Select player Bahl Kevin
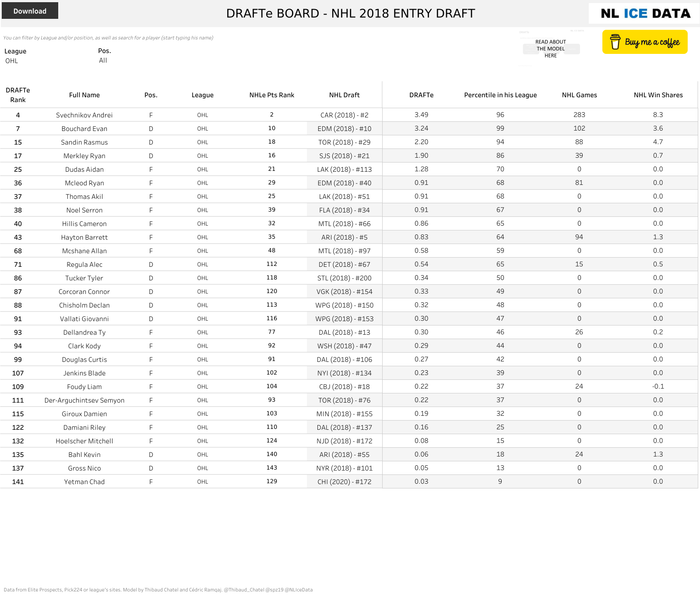This screenshot has width=700, height=598. [x=84, y=455]
